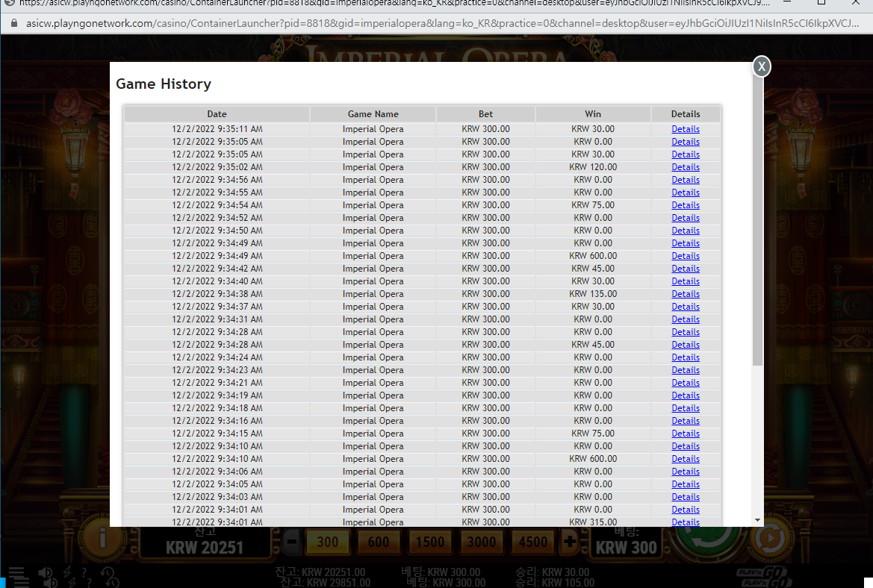Click the Win column header
873x588 pixels.
pyautogui.click(x=593, y=114)
